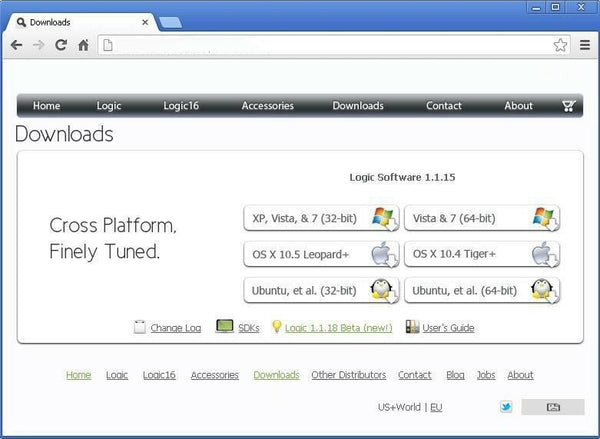Switch region to EU link
Viewport: 600px width, 439px height.
436,407
